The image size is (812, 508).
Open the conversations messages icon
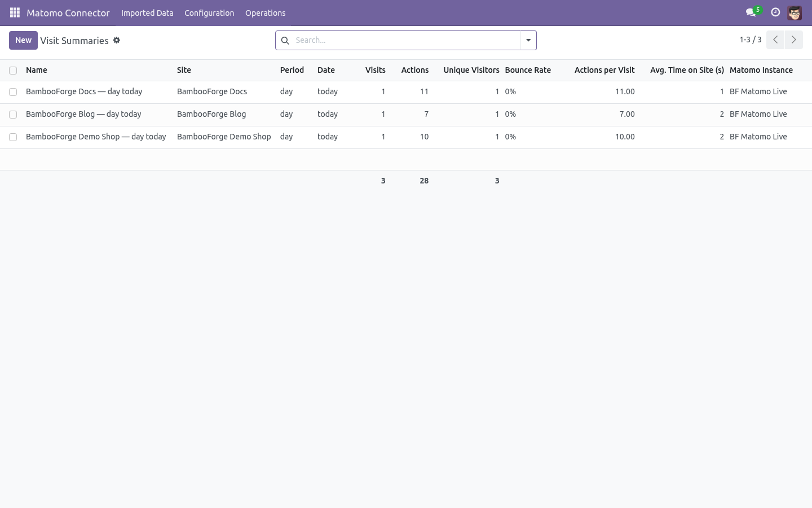751,12
